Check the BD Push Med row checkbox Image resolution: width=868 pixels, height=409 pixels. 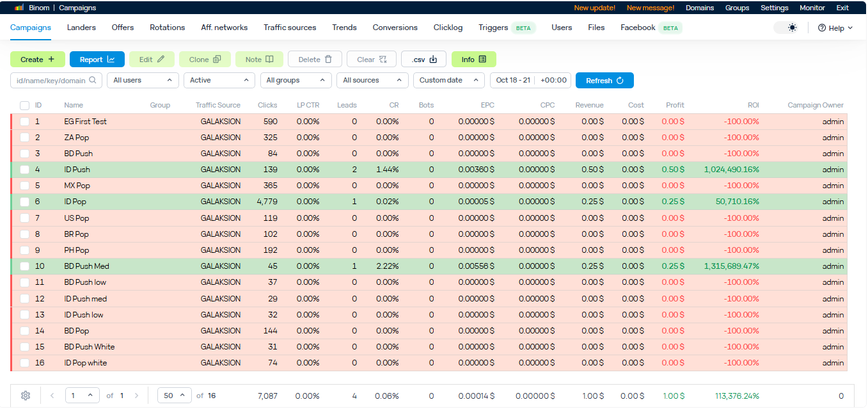pyautogui.click(x=24, y=266)
